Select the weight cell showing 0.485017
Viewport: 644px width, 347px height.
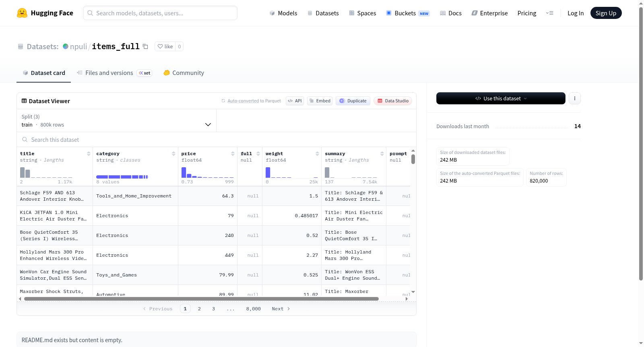point(292,216)
